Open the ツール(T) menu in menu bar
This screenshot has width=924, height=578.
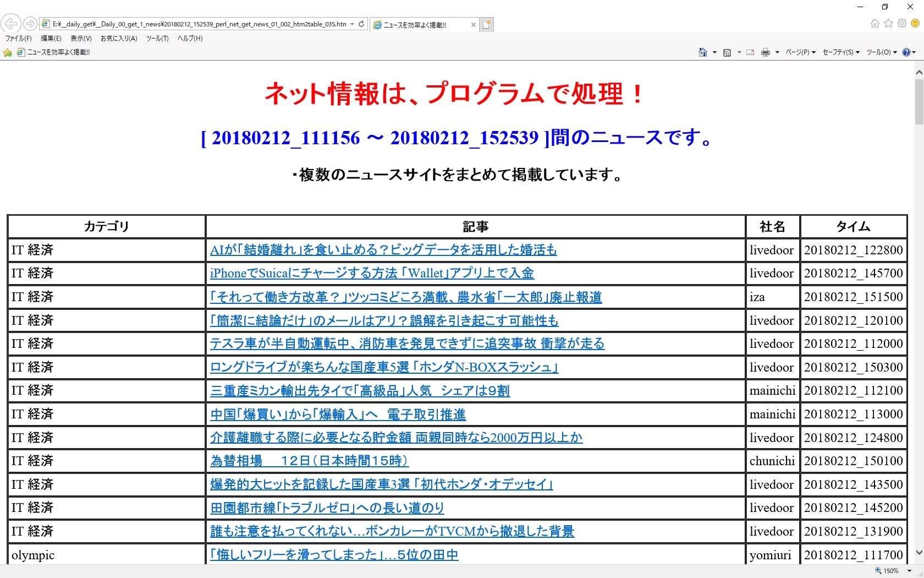pyautogui.click(x=157, y=39)
